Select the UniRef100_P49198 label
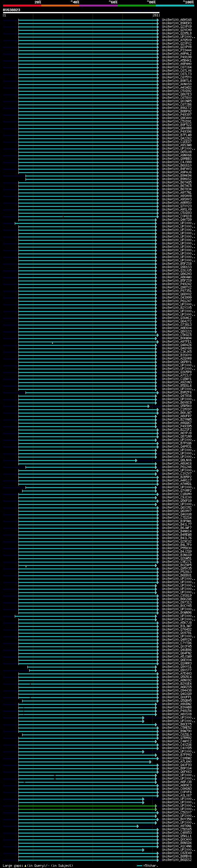197x868 pixels. click(x=177, y=57)
